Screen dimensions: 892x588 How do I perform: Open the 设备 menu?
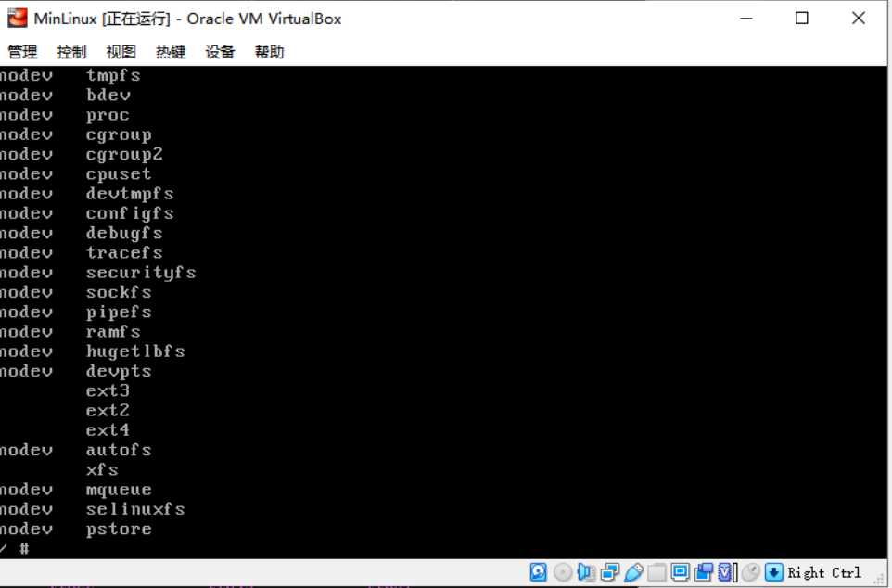220,52
